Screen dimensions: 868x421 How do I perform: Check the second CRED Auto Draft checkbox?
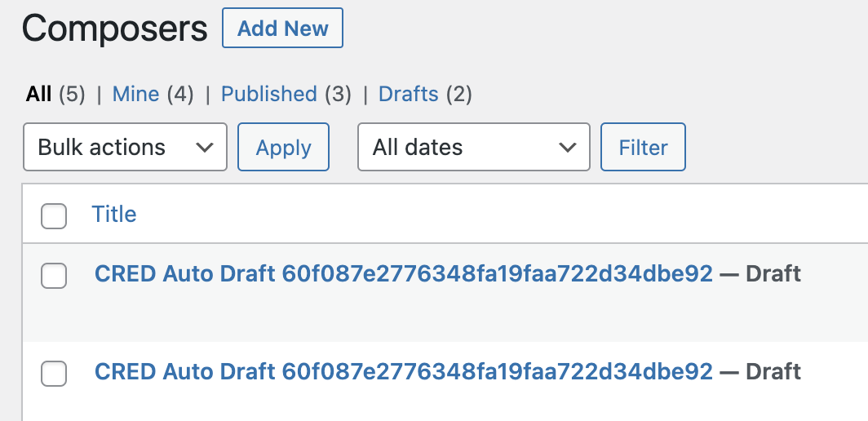point(54,373)
